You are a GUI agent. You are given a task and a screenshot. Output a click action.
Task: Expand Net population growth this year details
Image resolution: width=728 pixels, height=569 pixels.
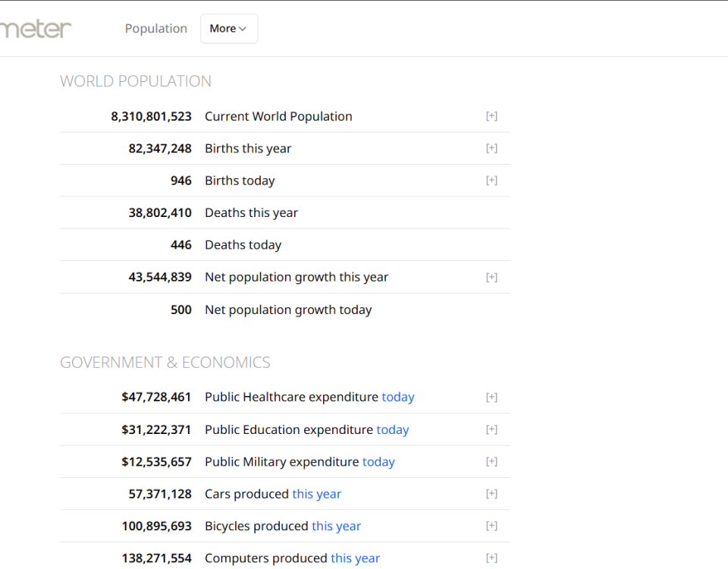(x=491, y=278)
